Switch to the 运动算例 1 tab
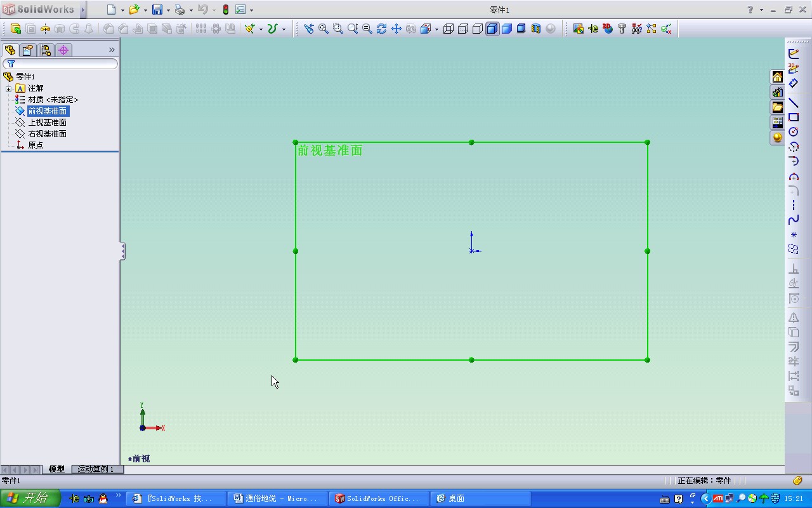This screenshot has width=812, height=508. [96, 469]
